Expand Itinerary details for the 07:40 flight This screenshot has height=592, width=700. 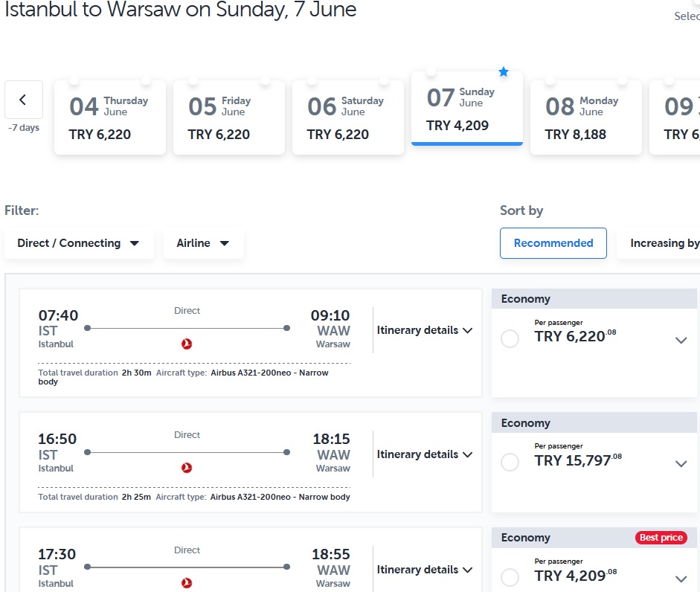point(425,330)
